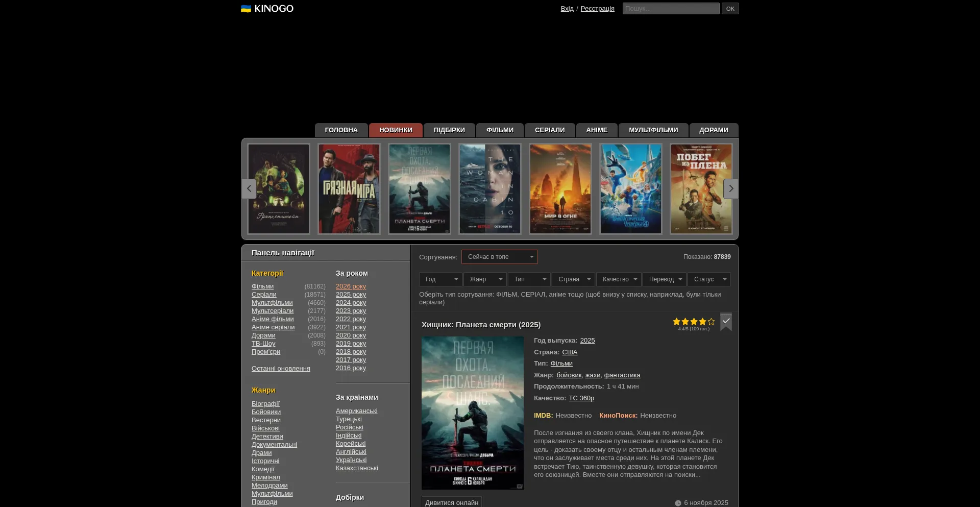Expand the Год filter dropdown
This screenshot has height=507, width=980.
(440, 279)
